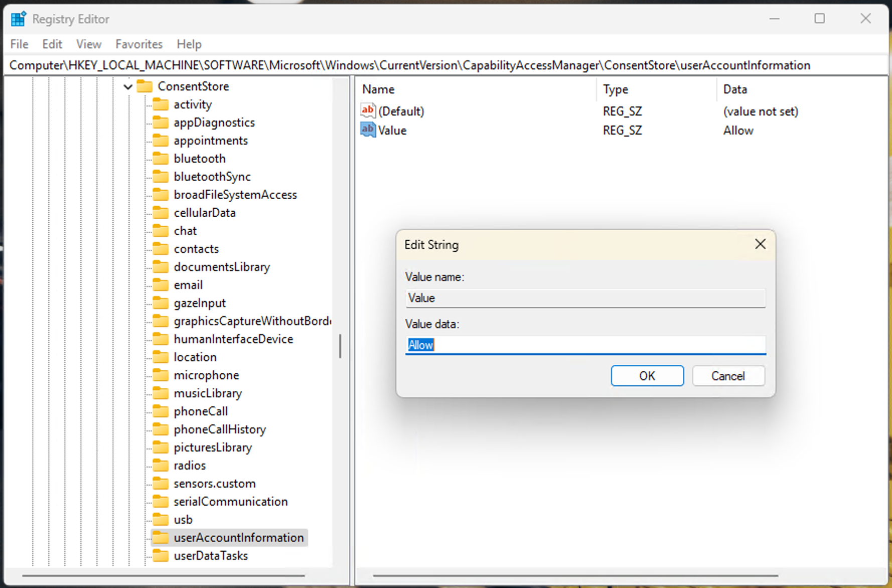892x588 pixels.
Task: Click inside the Value data field
Action: tap(585, 345)
